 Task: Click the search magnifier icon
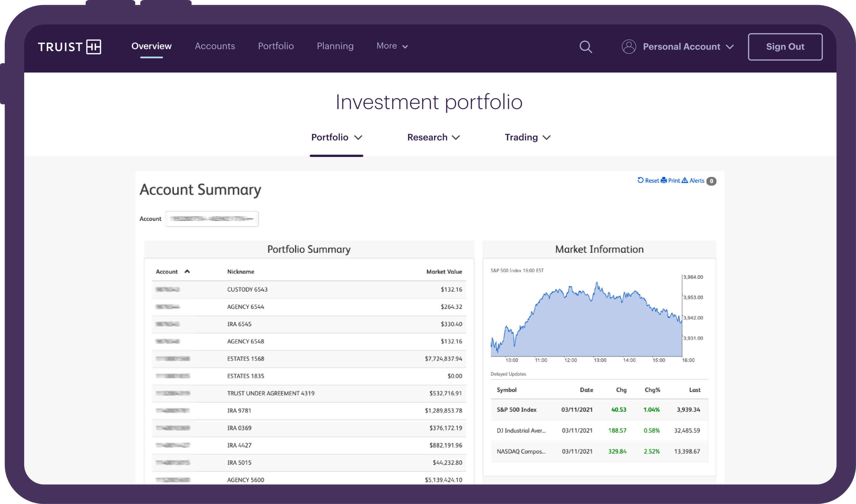(x=585, y=47)
